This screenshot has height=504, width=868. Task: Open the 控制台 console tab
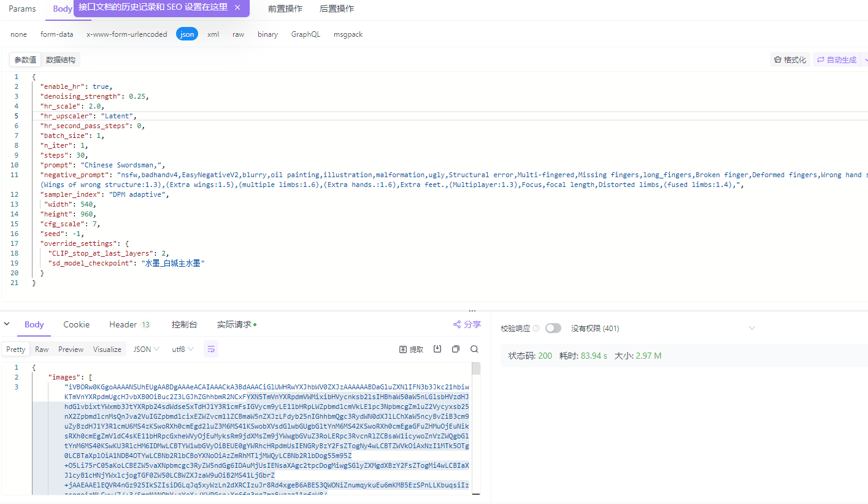coord(185,324)
